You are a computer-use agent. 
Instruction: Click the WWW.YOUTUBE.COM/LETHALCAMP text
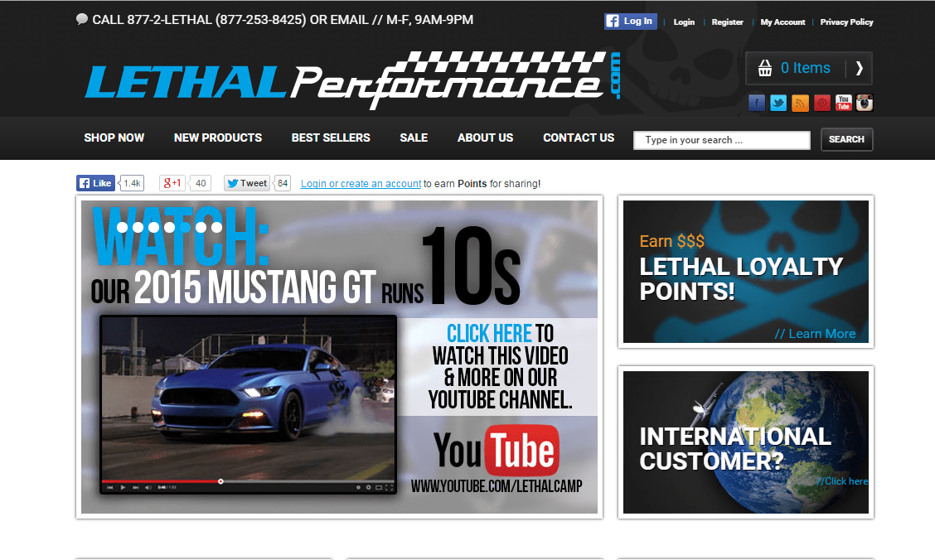497,486
